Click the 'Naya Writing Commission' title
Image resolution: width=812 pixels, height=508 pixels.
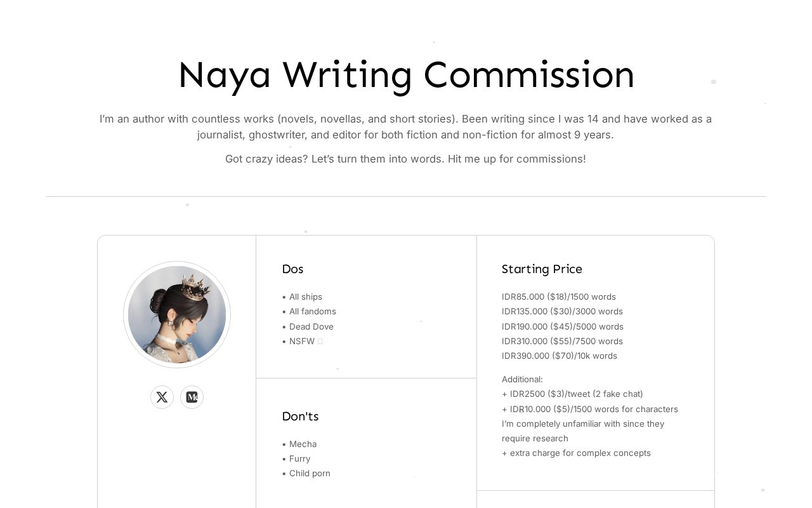pyautogui.click(x=406, y=74)
